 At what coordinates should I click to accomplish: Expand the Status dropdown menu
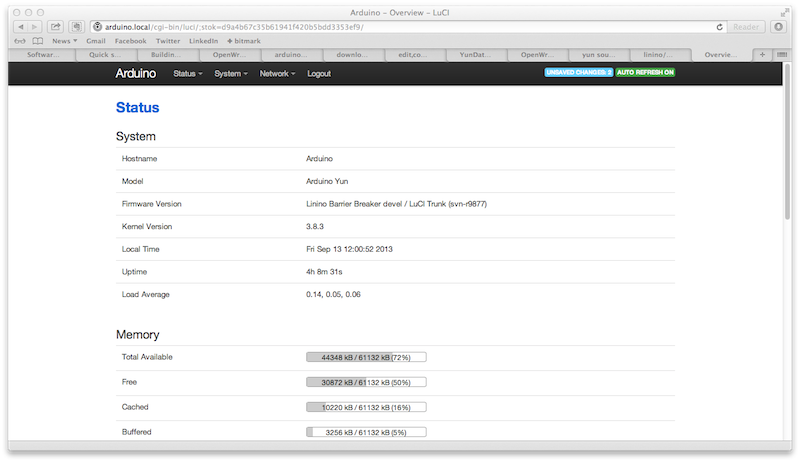(x=188, y=73)
